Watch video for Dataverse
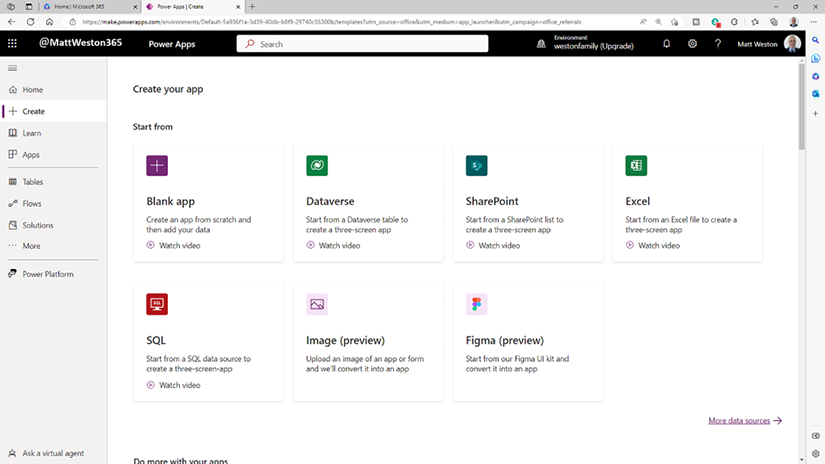Image resolution: width=825 pixels, height=464 pixels. point(333,245)
